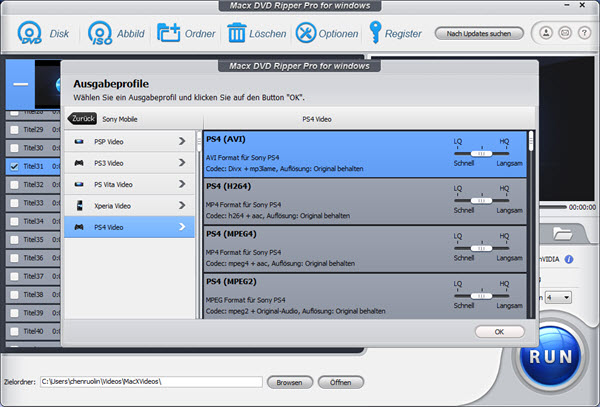Select the Titel38 row
This screenshot has height=407, width=600.
point(33,295)
